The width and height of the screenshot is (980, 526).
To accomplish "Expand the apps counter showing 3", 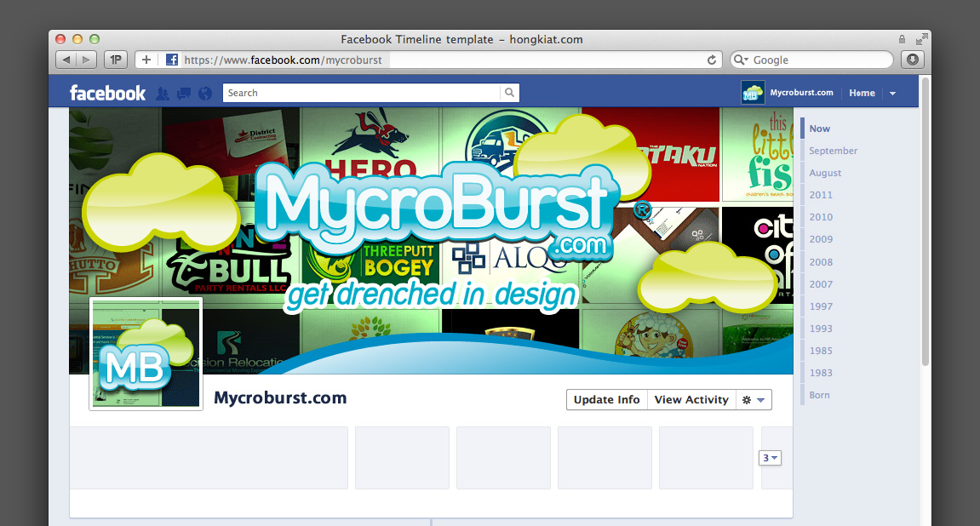I will (x=770, y=458).
